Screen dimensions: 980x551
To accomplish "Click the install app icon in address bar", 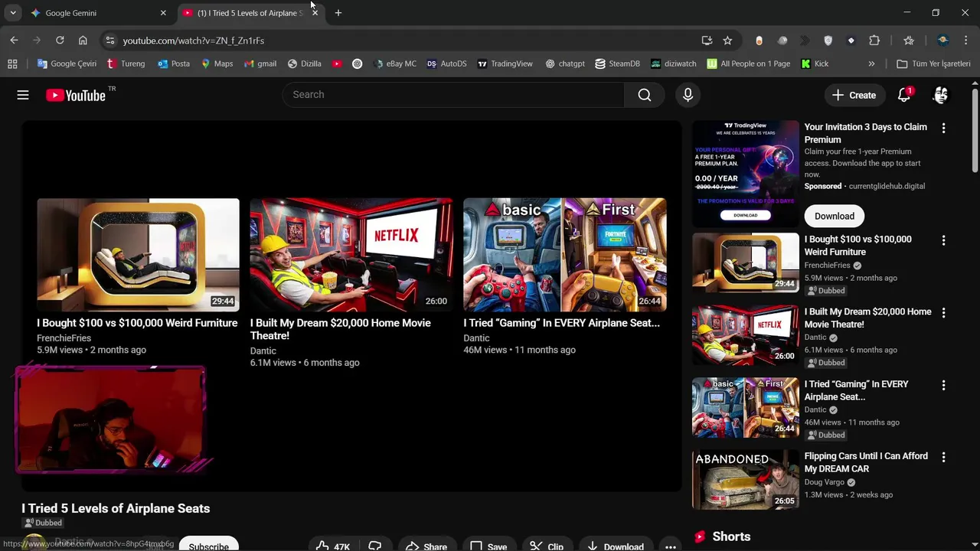I will (707, 41).
